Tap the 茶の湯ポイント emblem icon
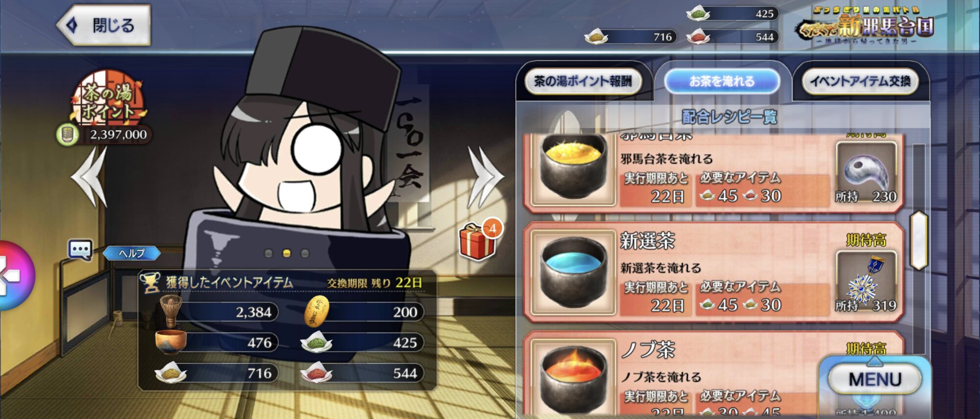The image size is (980, 419). point(107,97)
